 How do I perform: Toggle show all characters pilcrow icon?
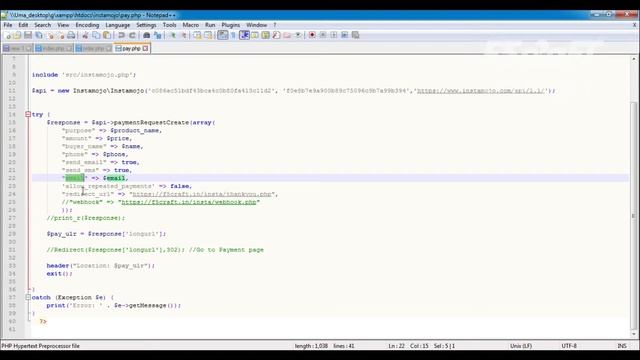point(233,36)
